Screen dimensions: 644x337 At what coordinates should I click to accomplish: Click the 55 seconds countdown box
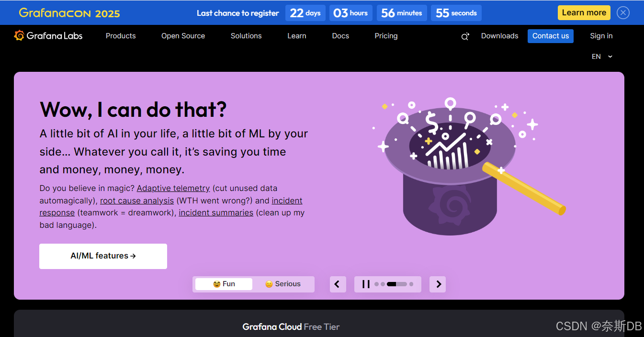click(456, 13)
